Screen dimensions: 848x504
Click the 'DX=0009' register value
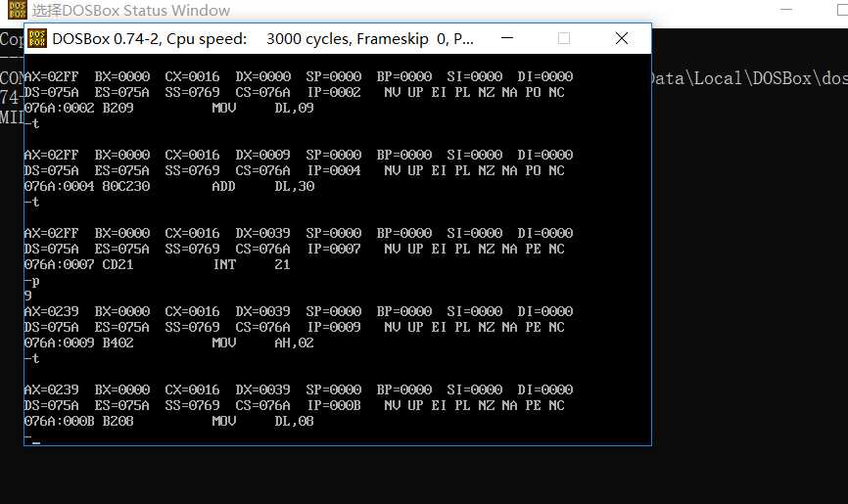[x=262, y=155]
